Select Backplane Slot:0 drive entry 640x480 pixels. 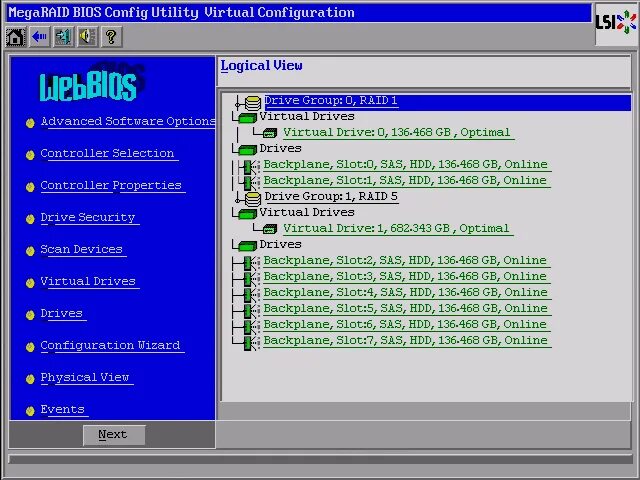[x=405, y=164]
